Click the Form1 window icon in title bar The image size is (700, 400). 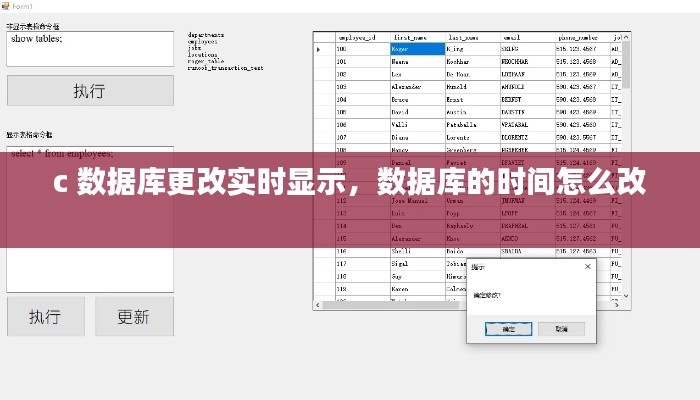(6, 5)
